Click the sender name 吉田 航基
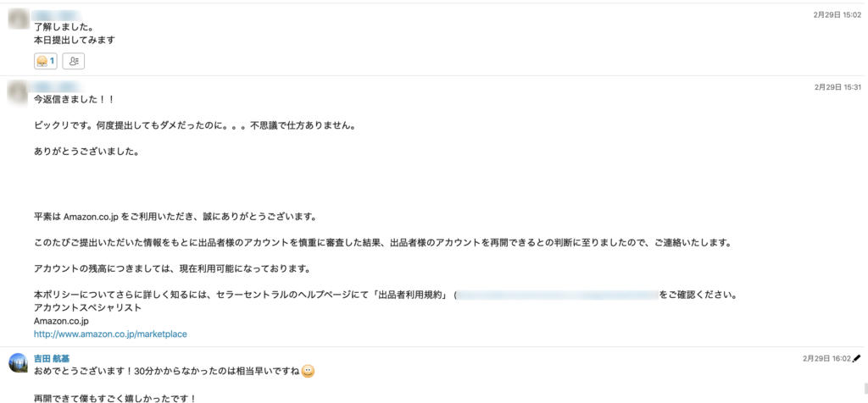 [x=52, y=358]
